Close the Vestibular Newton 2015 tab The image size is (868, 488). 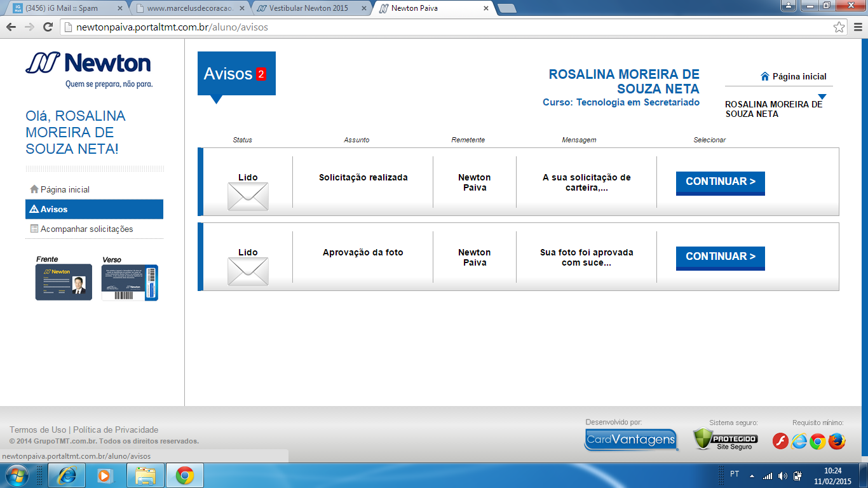tap(363, 8)
